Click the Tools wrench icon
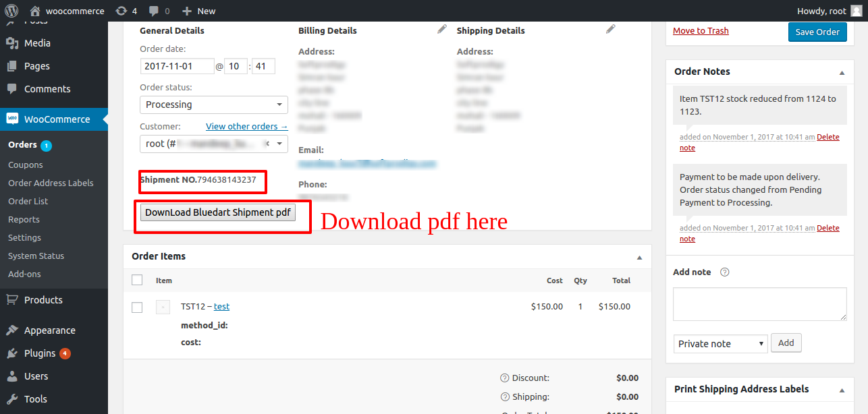 coord(12,399)
